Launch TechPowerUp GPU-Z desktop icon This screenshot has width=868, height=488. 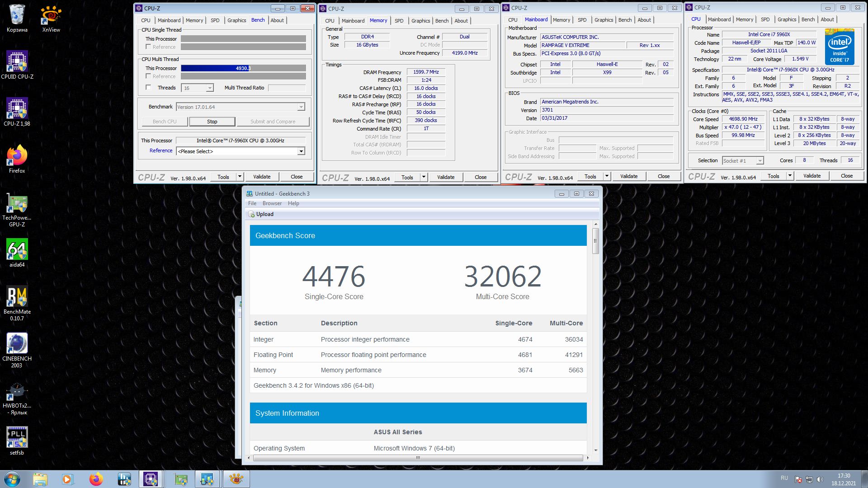(17, 209)
